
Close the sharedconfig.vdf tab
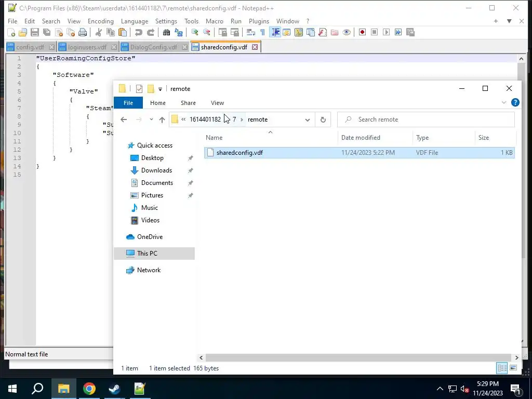(x=255, y=47)
